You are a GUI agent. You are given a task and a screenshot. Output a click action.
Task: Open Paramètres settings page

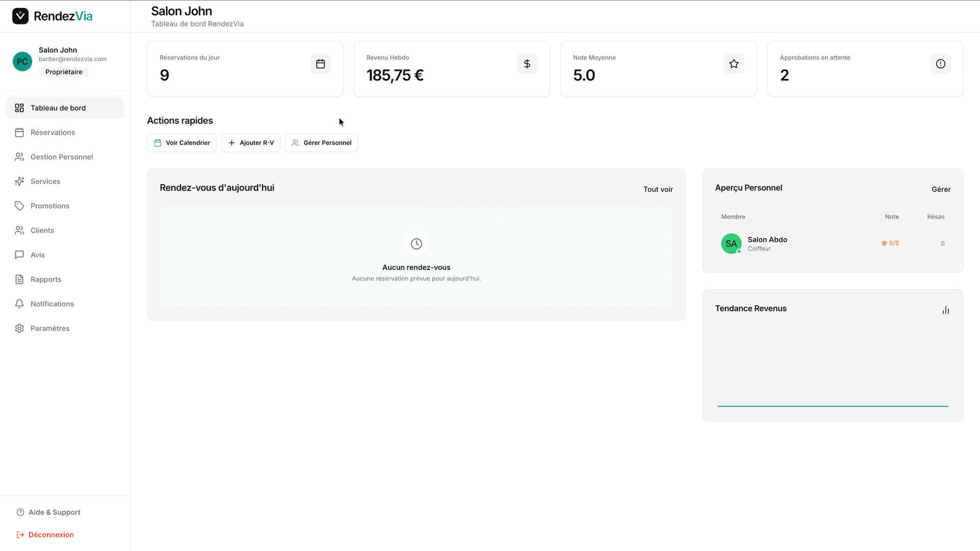pyautogui.click(x=65, y=329)
